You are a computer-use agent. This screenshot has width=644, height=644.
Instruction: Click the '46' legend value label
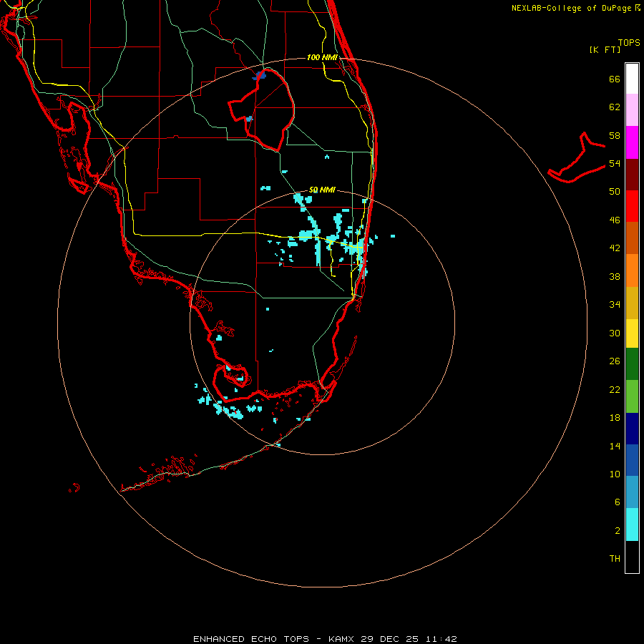pos(615,220)
